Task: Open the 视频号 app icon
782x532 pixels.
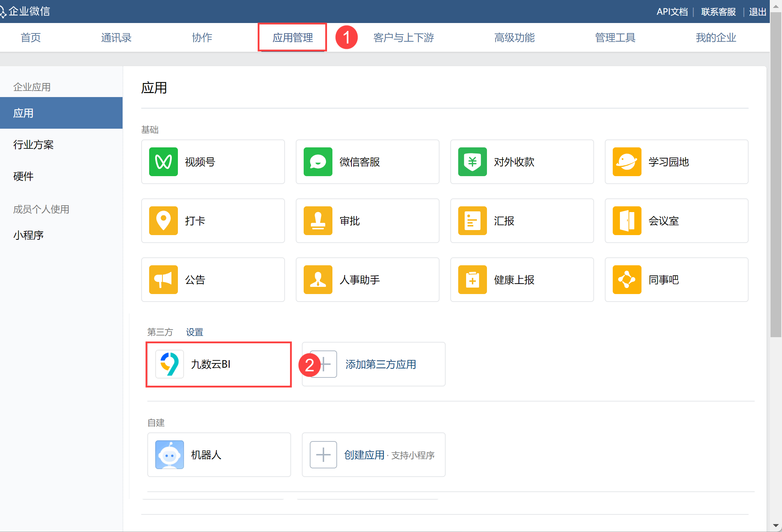Action: [163, 162]
